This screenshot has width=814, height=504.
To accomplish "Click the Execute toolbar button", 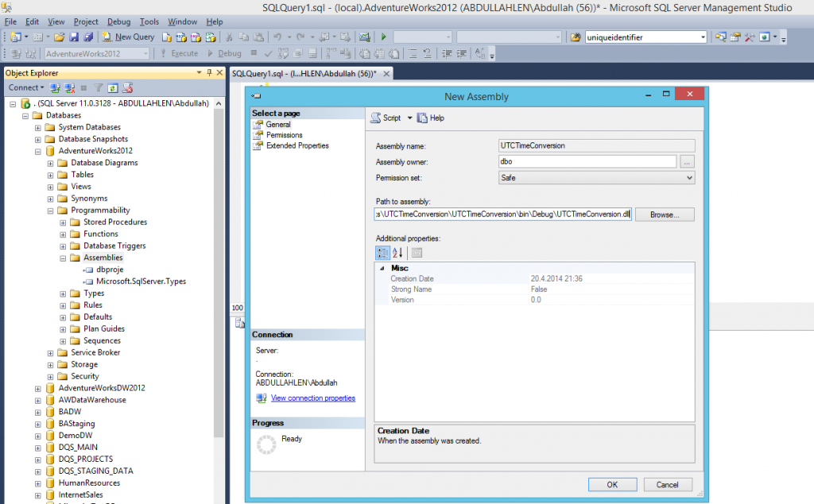I will [x=179, y=53].
